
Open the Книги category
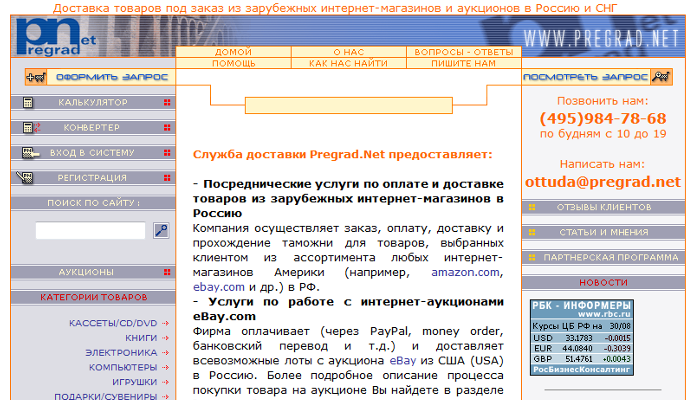tap(141, 338)
